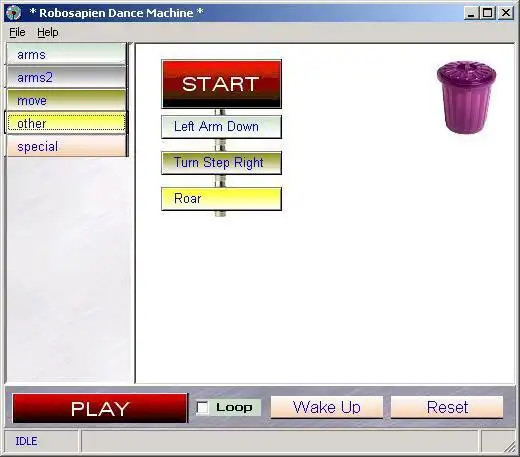Viewport: 520px width, 457px height.
Task: Select the special category
Action: [66, 146]
